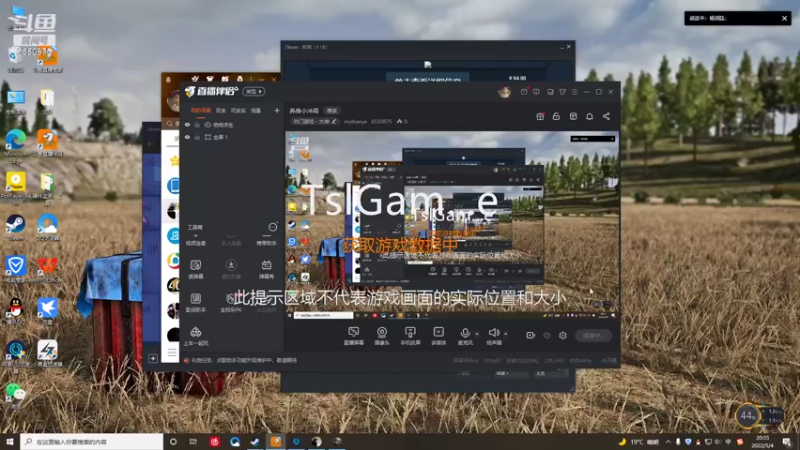Add a new scene with plus icon

tap(277, 110)
